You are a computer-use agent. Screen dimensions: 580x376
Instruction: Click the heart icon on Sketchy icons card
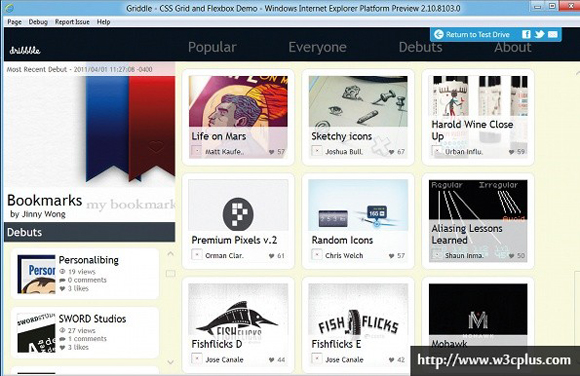click(391, 152)
